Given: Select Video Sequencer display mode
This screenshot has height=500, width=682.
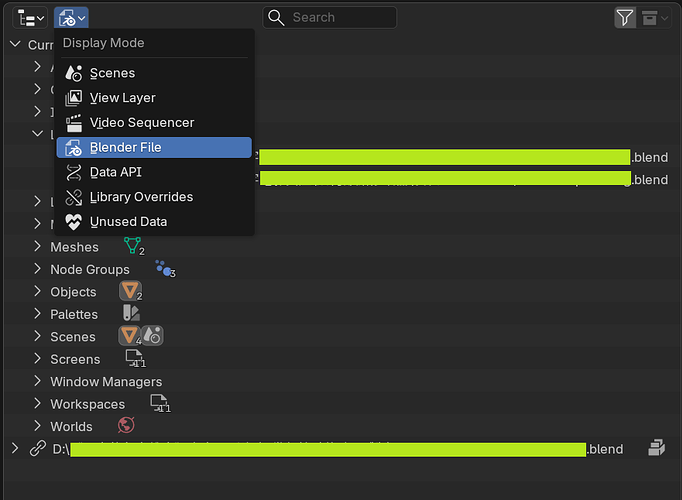Looking at the screenshot, I should tap(154, 123).
